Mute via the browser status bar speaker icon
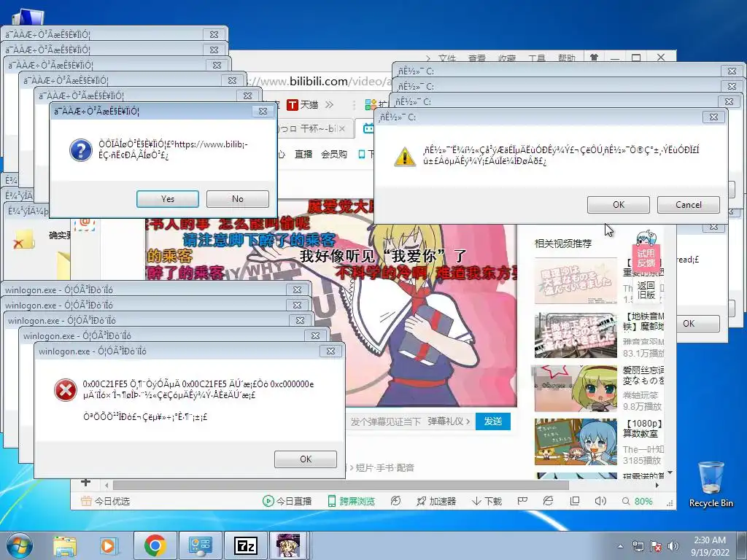Viewport: 747px width, 560px height. coord(600,500)
